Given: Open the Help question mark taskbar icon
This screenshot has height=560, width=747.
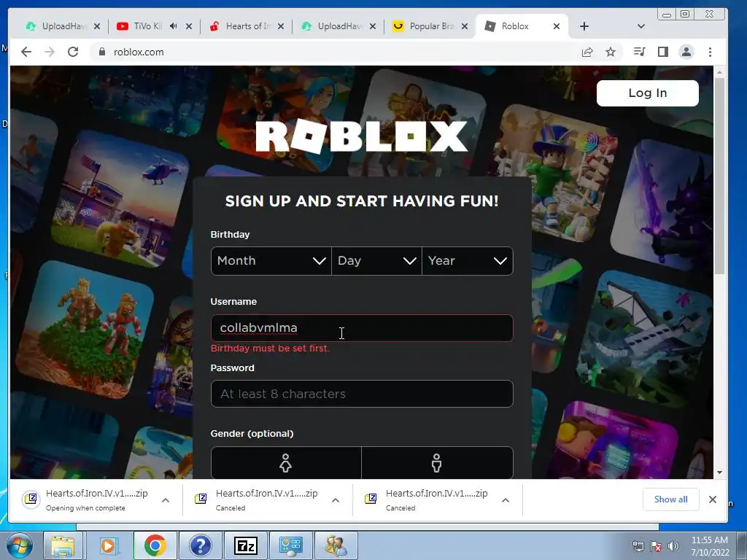Looking at the screenshot, I should pos(200,545).
